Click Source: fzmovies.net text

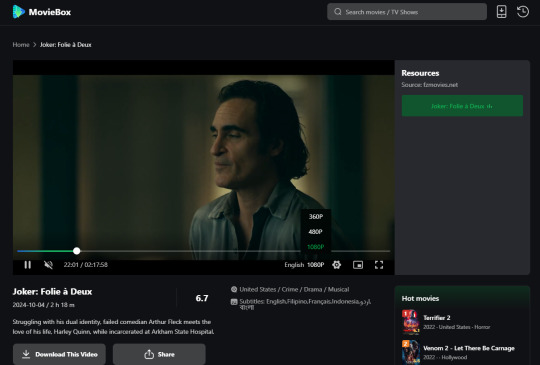click(429, 85)
